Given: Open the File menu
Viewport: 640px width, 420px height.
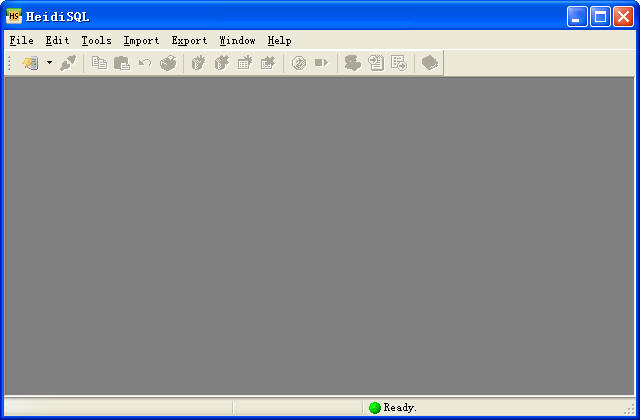Looking at the screenshot, I should (x=21, y=41).
